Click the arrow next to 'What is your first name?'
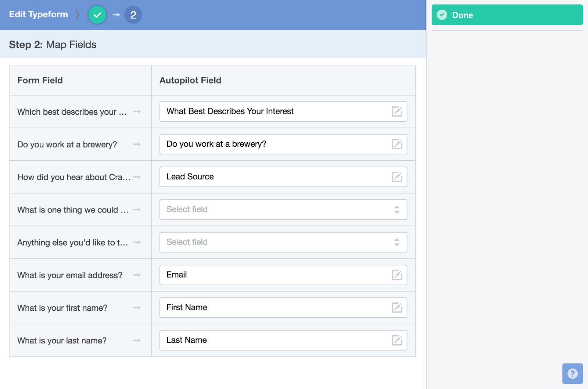The width and height of the screenshot is (588, 389). pyautogui.click(x=137, y=308)
